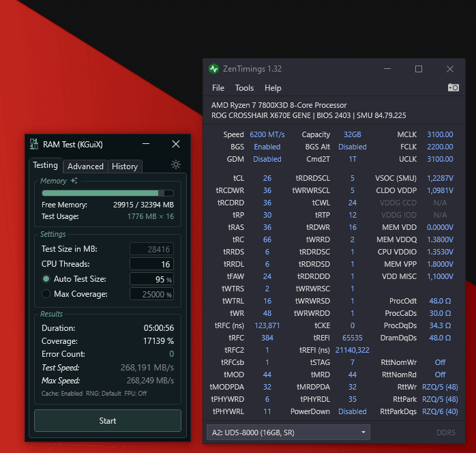Screen dimensions: 476x453
Task: Click the tRFC value 384
Action: pos(267,338)
